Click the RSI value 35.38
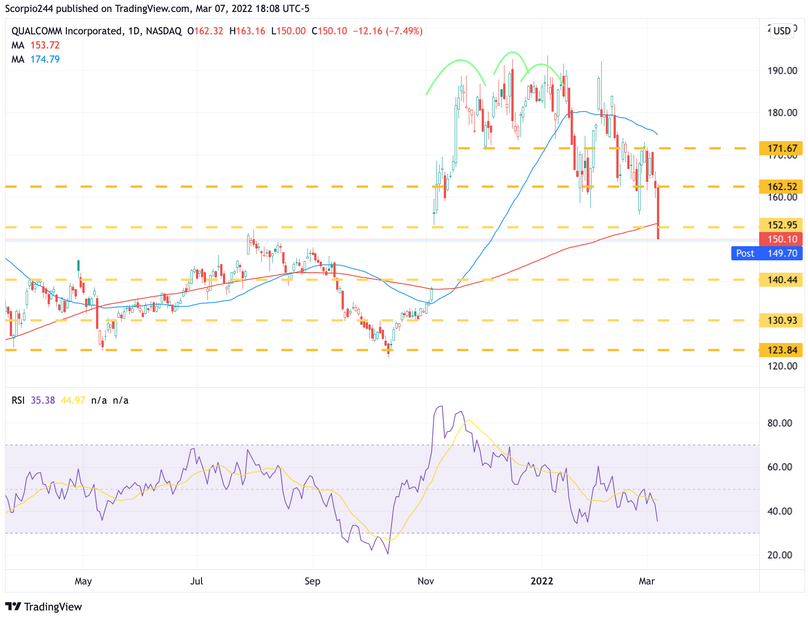 pos(43,400)
